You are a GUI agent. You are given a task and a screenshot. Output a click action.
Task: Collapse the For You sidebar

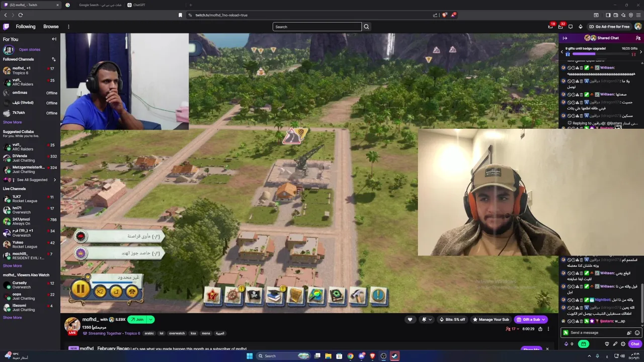(54, 39)
